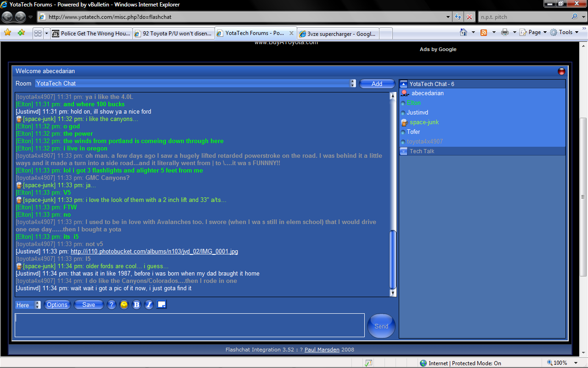The height and width of the screenshot is (368, 588).
Task: Open the photobucket IMG_0001.jpg link
Action: click(x=154, y=252)
